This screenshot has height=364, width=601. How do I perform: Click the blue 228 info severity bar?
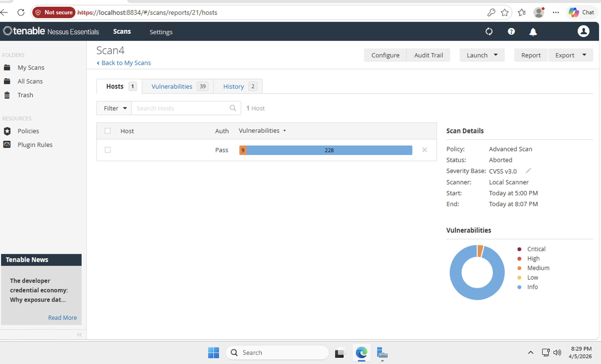tap(329, 150)
